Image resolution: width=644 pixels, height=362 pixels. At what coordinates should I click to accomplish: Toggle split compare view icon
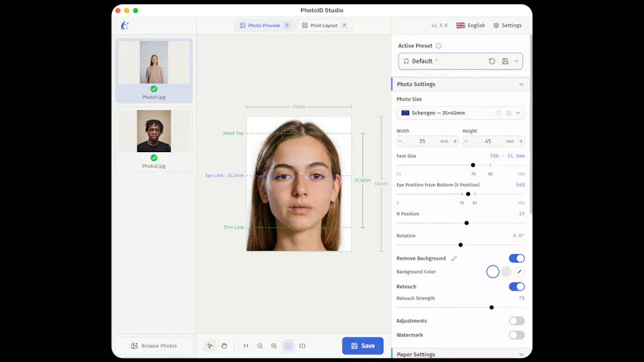point(303,346)
